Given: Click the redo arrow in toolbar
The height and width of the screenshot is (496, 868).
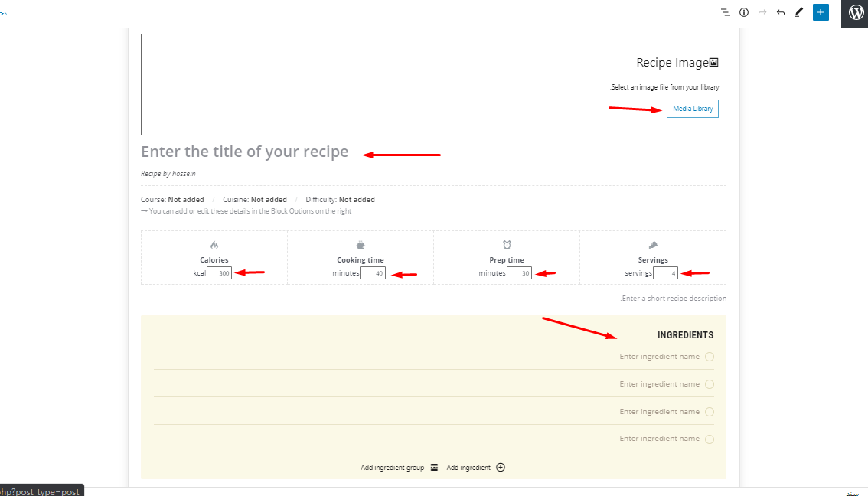Looking at the screenshot, I should 762,12.
